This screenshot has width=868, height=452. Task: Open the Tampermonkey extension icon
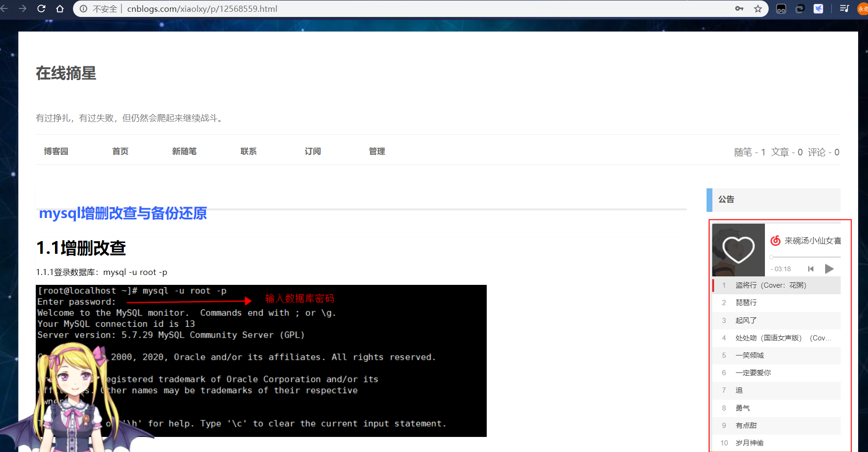tap(781, 8)
